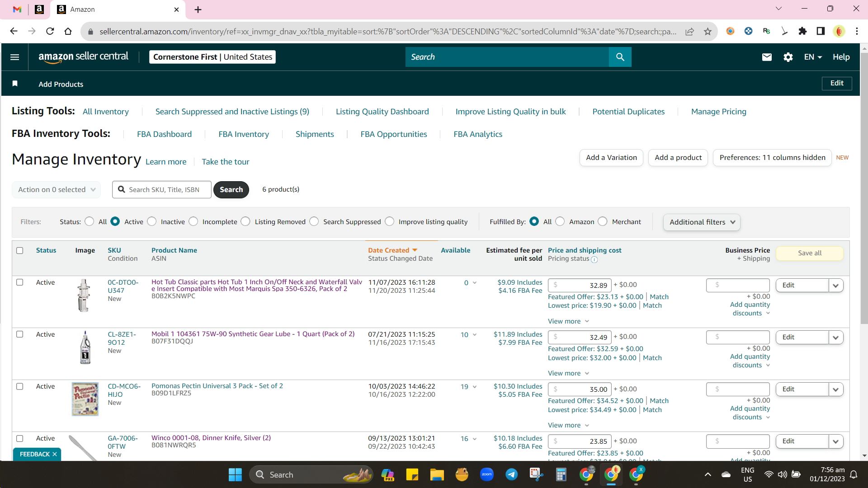Image resolution: width=868 pixels, height=488 pixels.
Task: Go to FBA Shipments
Action: click(x=315, y=134)
